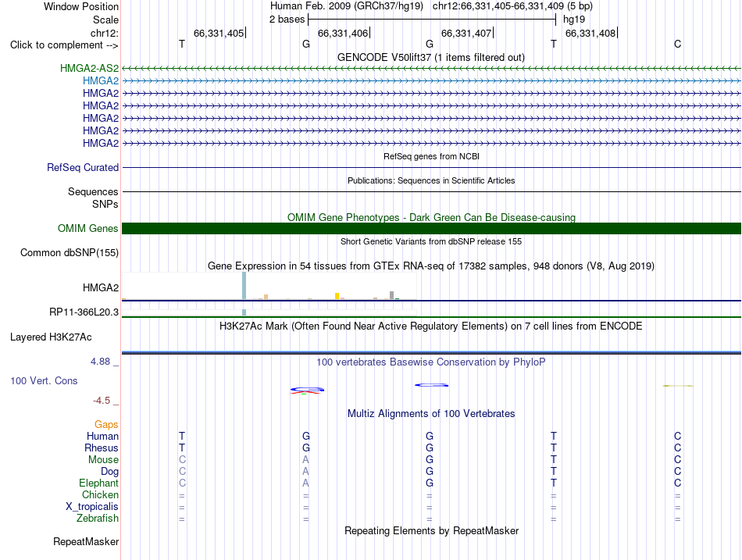Image resolution: width=742 pixels, height=560 pixels.
Task: Click the hg19 label beside the scale bar
Action: [x=574, y=20]
